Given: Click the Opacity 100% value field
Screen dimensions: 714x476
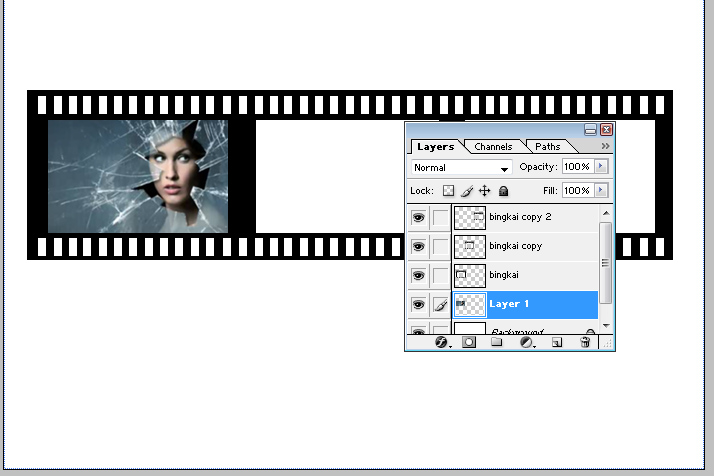Looking at the screenshot, I should point(578,166).
